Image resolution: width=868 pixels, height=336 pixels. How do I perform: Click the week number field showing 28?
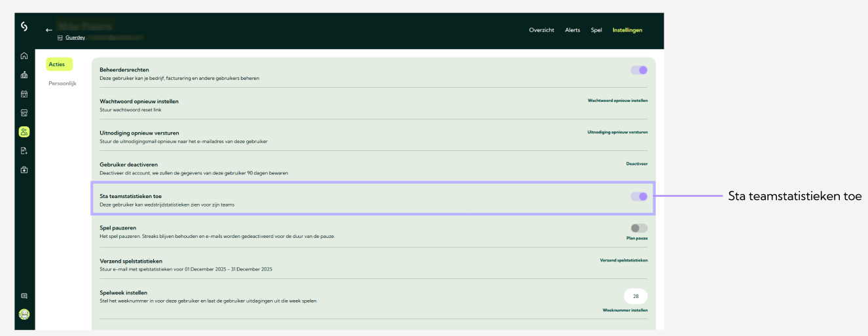tap(635, 296)
